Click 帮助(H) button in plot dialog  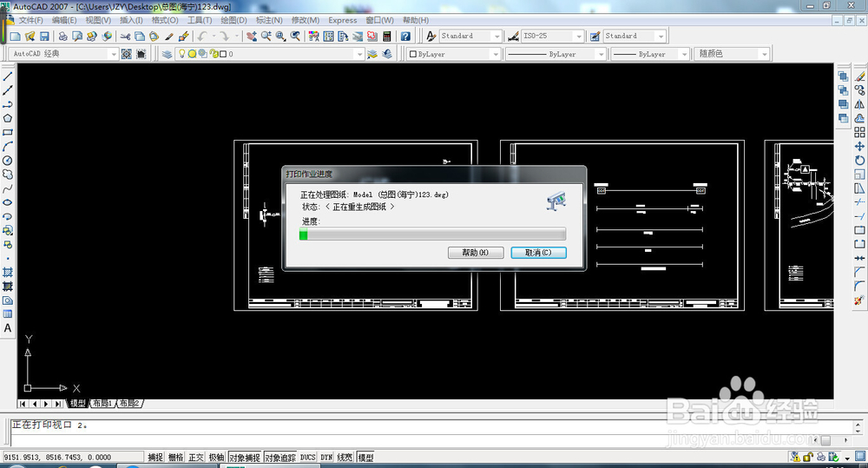click(x=476, y=253)
